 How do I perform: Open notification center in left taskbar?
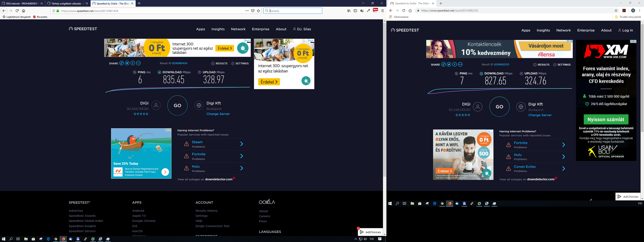coord(380,239)
